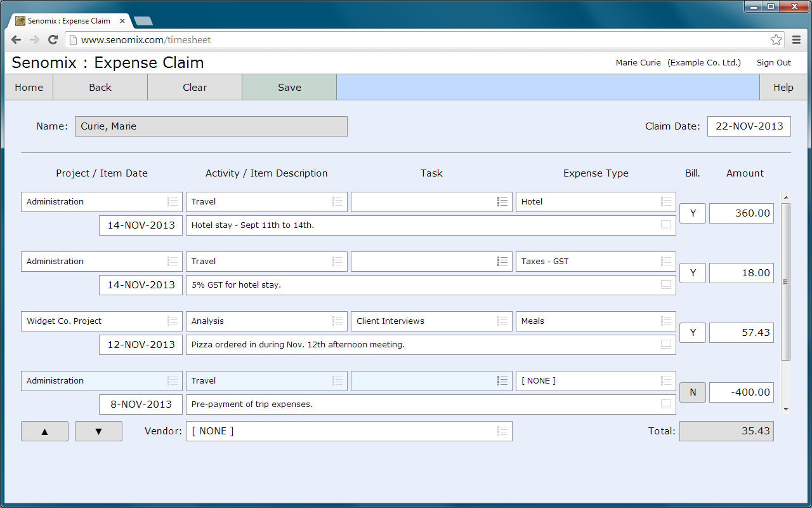Move up with the ▲ button

point(44,431)
